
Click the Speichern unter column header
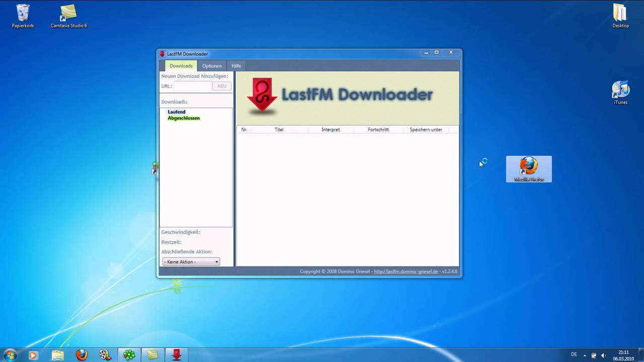[426, 130]
